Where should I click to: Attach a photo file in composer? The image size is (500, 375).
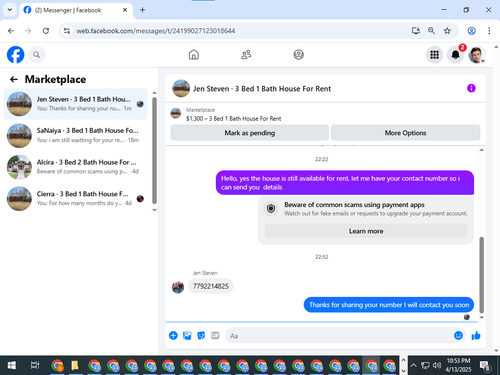[x=187, y=335]
